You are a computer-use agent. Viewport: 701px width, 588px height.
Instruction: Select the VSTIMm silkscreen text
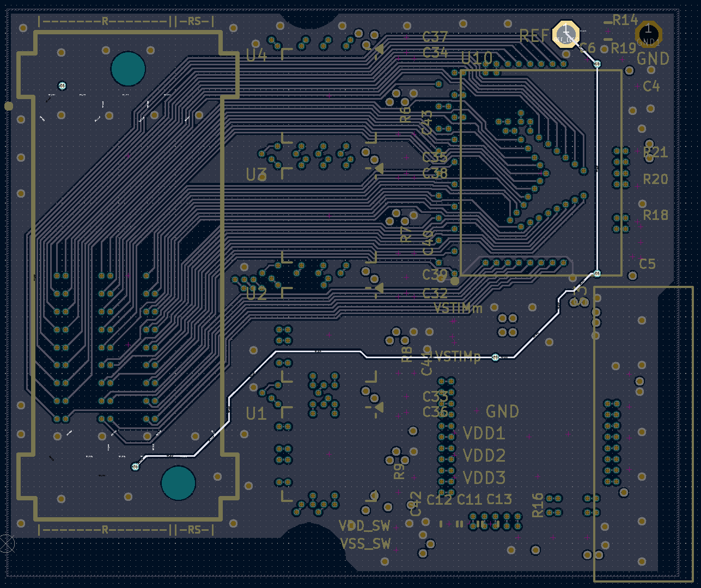pos(458,309)
